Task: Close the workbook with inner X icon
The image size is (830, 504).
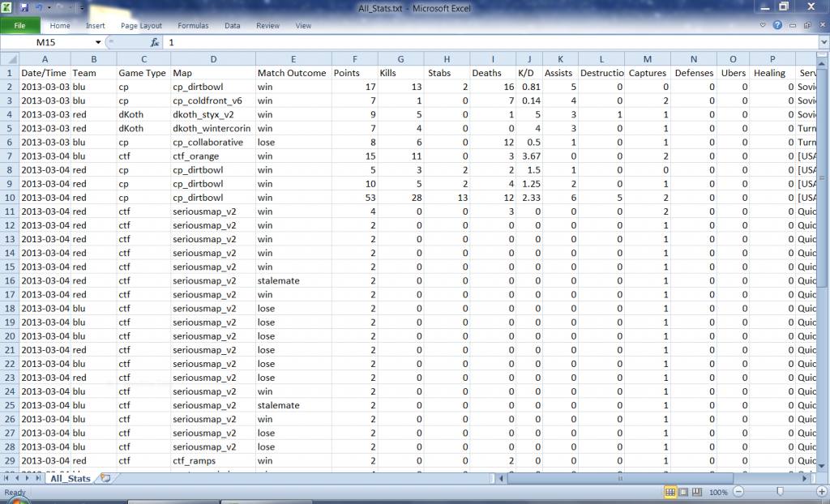Action: 822,25
